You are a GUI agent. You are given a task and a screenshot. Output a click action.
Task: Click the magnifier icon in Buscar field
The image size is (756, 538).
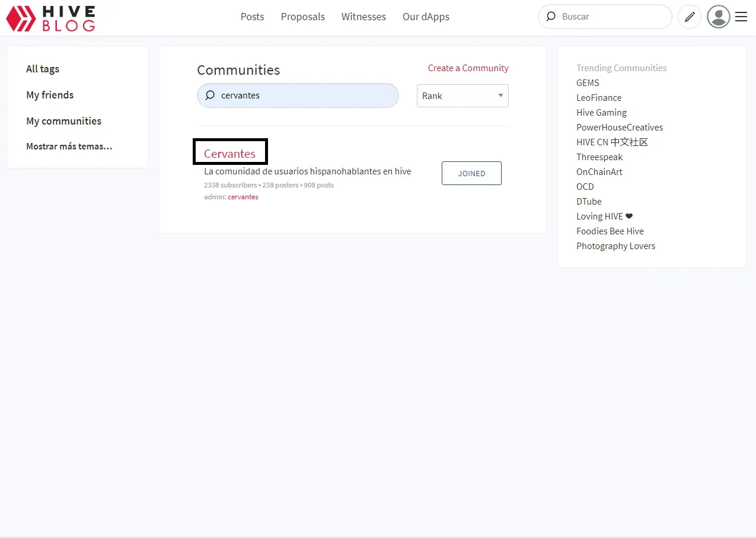tap(551, 17)
